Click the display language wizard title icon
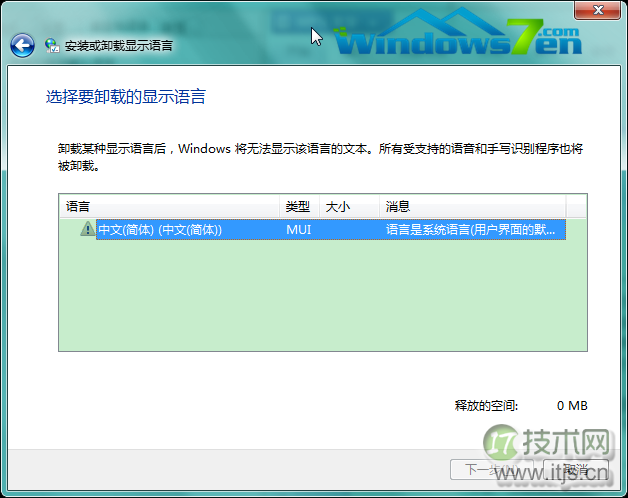 (x=52, y=46)
